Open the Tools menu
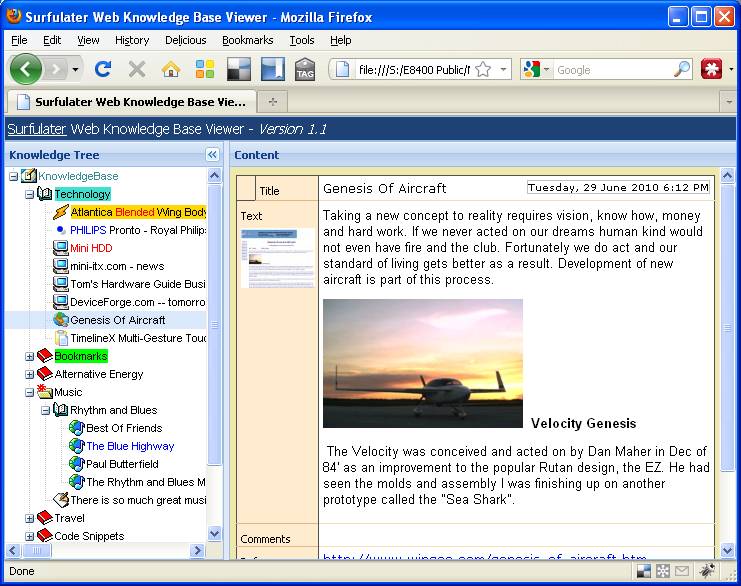741x586 pixels. (x=302, y=40)
